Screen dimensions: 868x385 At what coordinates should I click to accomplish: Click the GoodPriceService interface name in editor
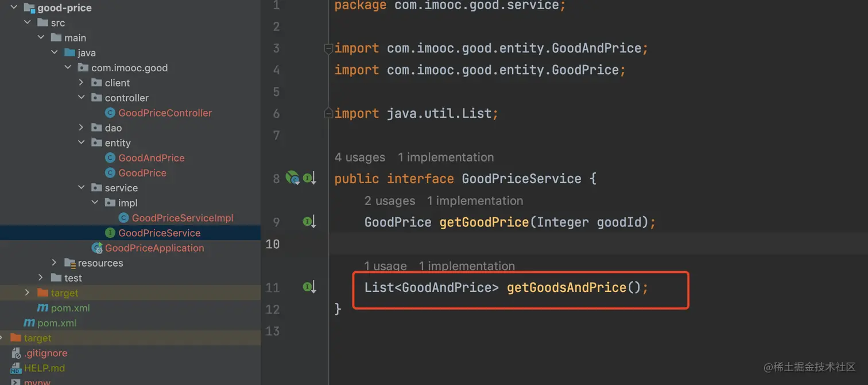tap(522, 179)
